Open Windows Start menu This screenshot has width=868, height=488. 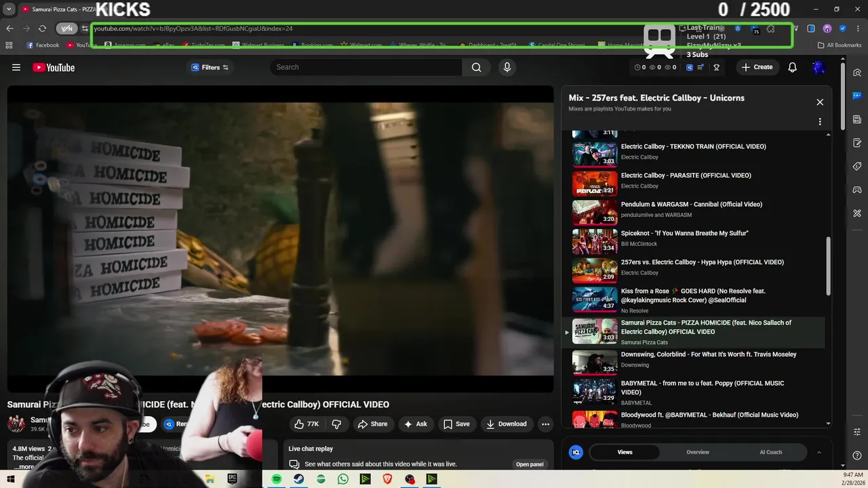point(10,479)
